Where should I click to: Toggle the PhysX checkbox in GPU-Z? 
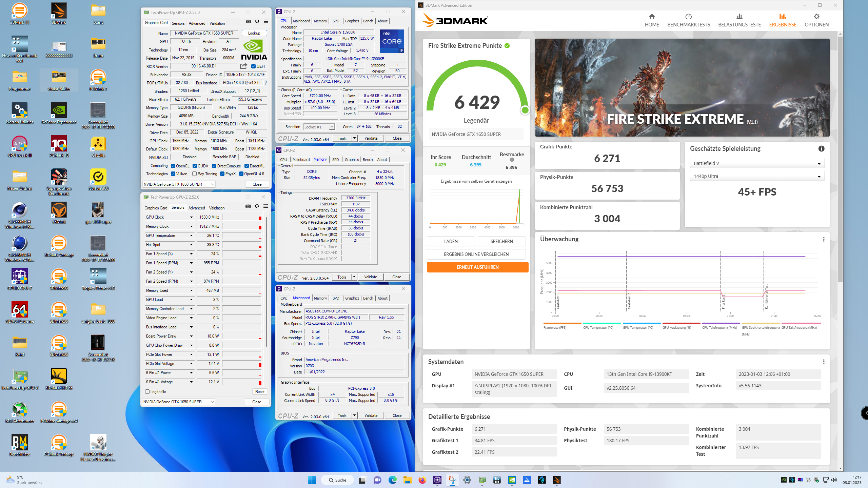tap(222, 174)
